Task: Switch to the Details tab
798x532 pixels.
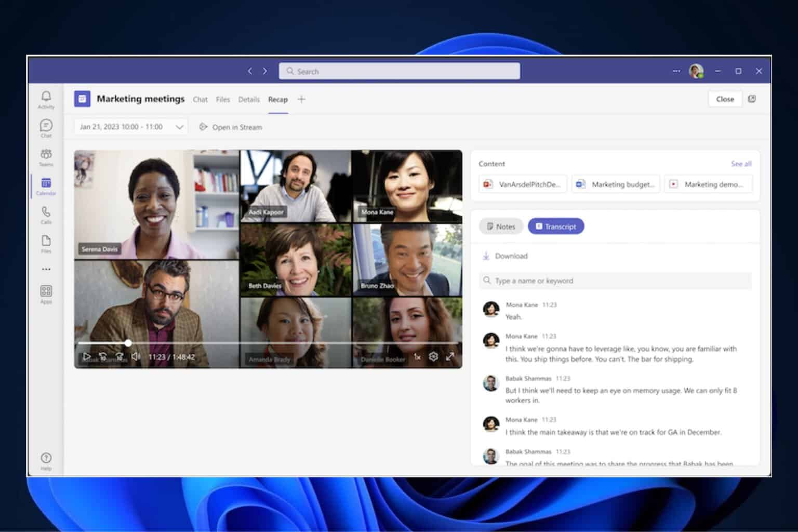Action: (249, 99)
